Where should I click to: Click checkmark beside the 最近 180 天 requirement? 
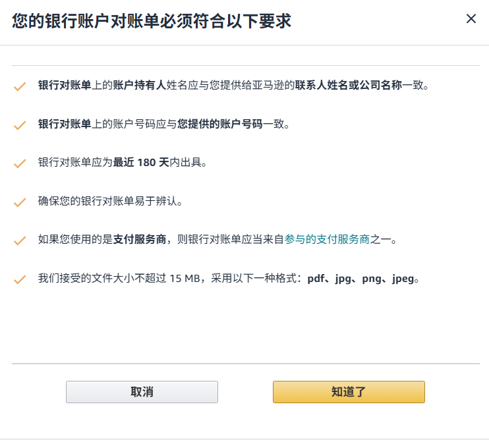click(20, 163)
